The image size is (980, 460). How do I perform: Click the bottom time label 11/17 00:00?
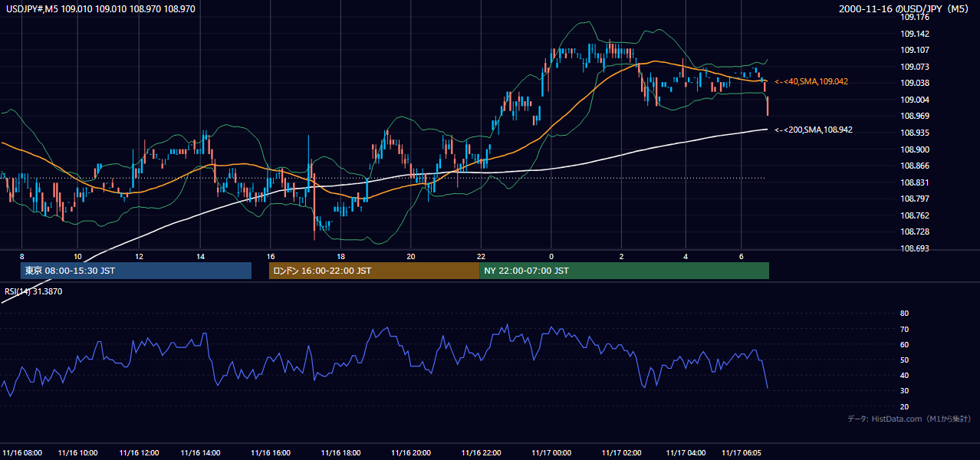[x=551, y=453]
